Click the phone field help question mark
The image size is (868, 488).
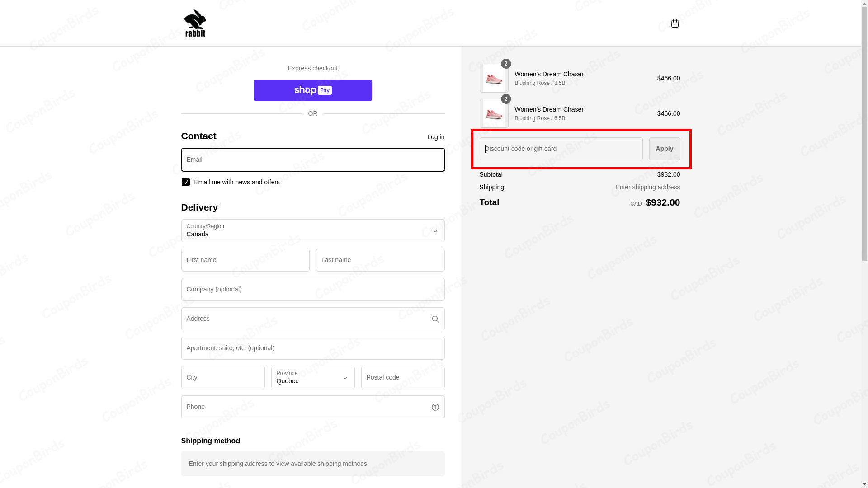[x=435, y=407]
